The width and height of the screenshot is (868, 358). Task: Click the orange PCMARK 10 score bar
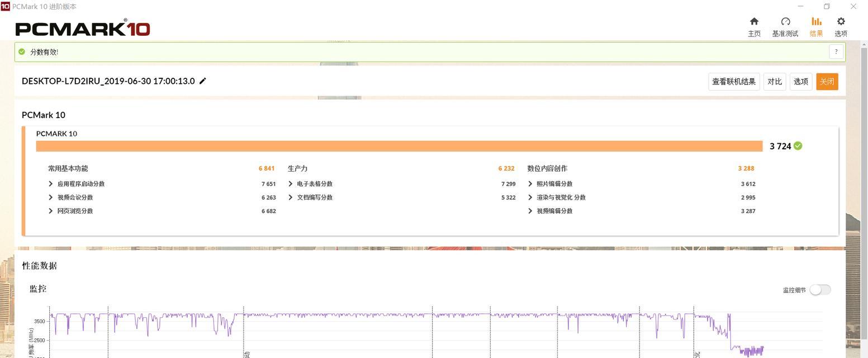pos(399,146)
